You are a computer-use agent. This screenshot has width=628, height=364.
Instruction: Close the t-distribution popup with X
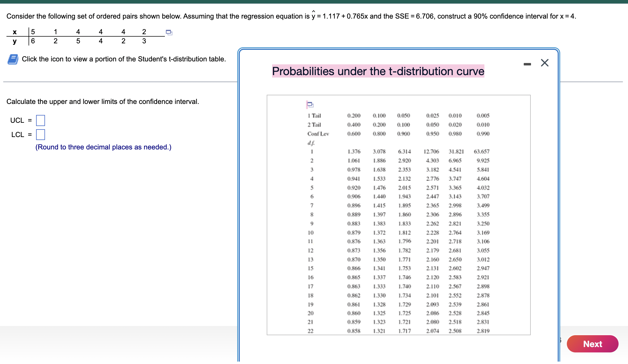(x=544, y=63)
